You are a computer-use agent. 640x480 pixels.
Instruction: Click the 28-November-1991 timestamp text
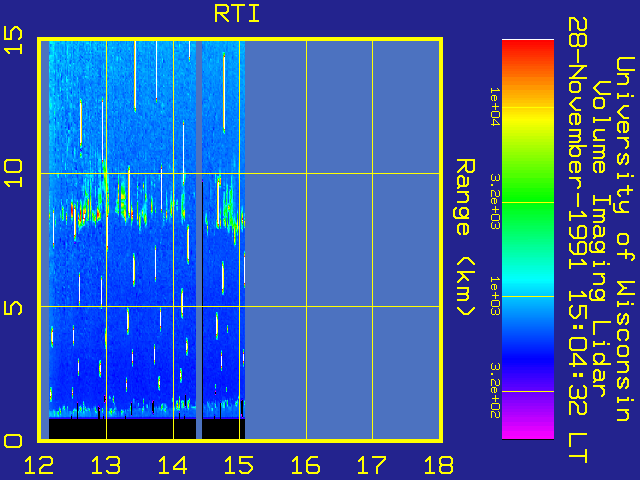point(578,240)
